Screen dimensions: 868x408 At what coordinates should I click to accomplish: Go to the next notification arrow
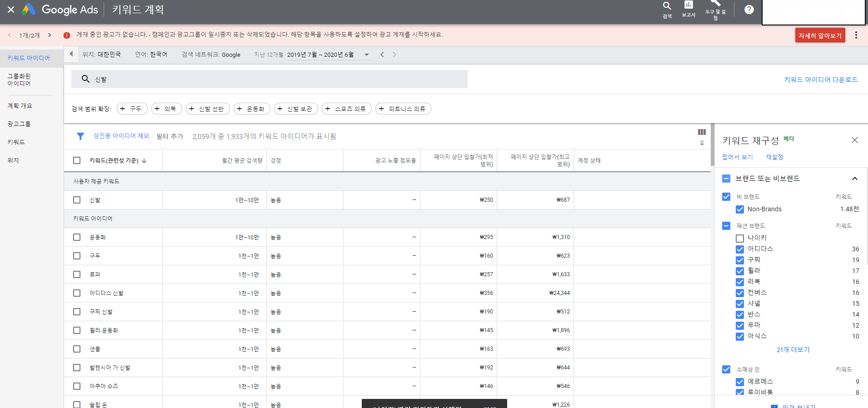(50, 35)
